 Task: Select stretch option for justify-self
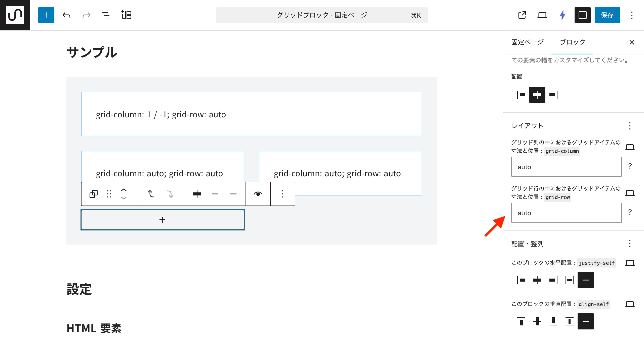(569, 280)
